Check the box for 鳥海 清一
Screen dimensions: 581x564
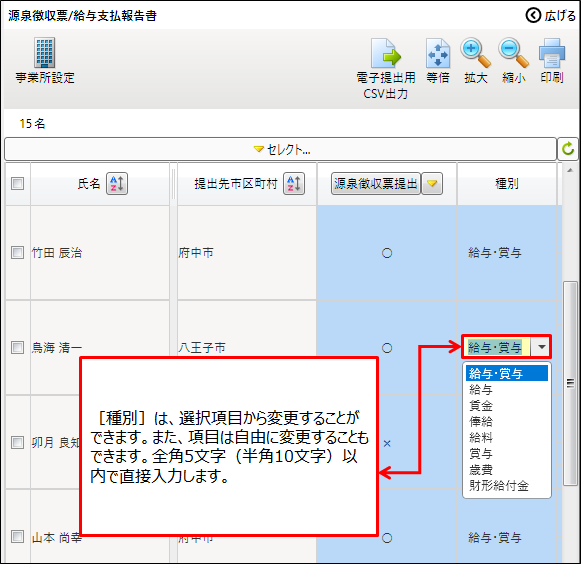[x=17, y=347]
